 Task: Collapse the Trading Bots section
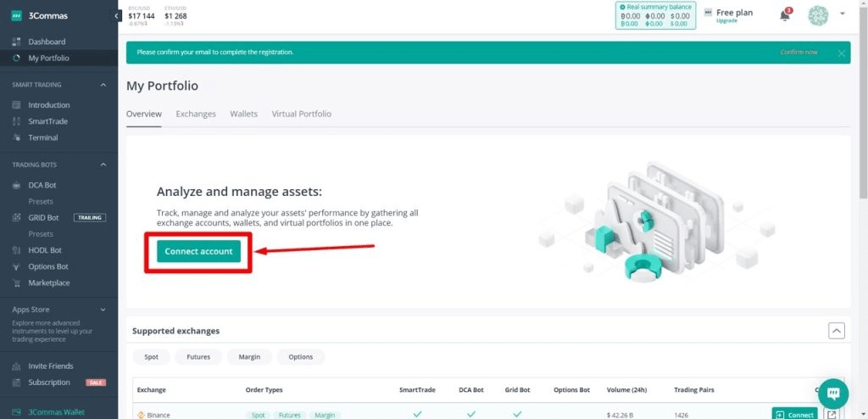pyautogui.click(x=103, y=165)
